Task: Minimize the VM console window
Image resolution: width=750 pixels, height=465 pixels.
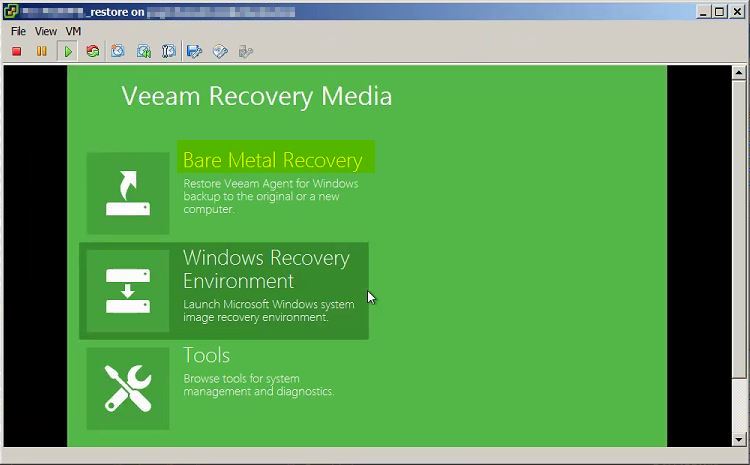Action: (703, 11)
